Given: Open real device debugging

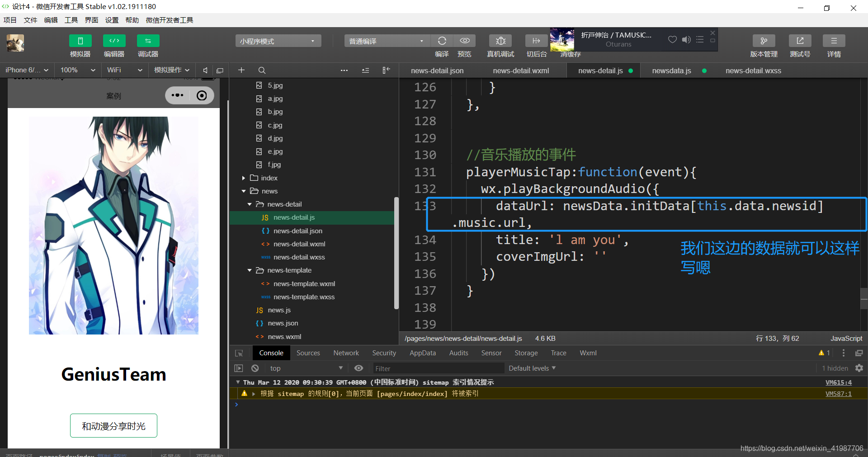Looking at the screenshot, I should point(500,41).
